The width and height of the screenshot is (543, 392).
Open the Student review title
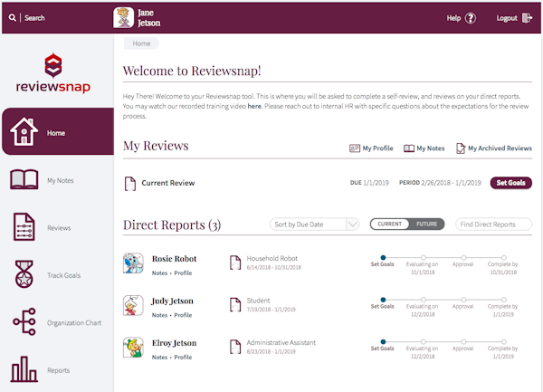pyautogui.click(x=258, y=301)
